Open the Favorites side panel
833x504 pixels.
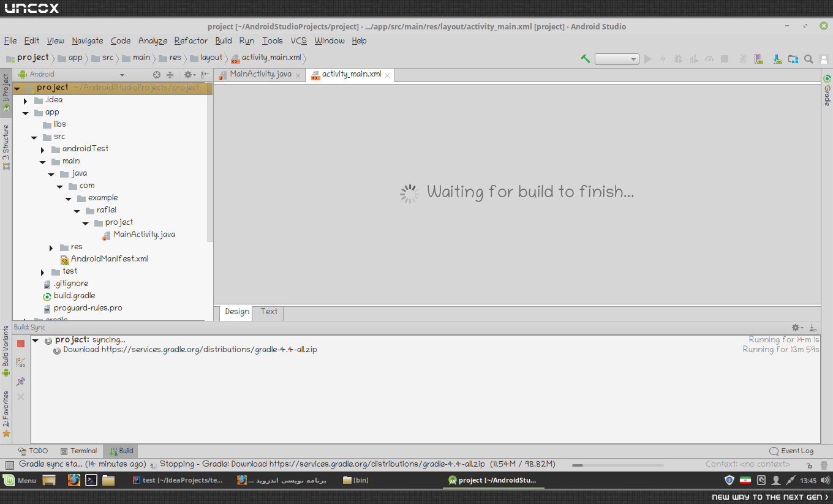point(6,414)
